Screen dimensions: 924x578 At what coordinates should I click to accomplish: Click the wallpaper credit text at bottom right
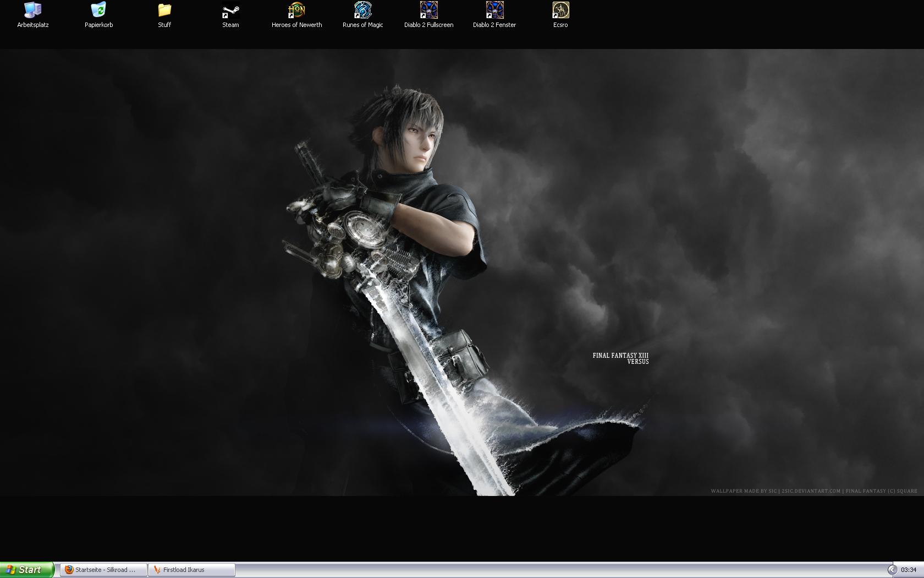click(x=813, y=491)
